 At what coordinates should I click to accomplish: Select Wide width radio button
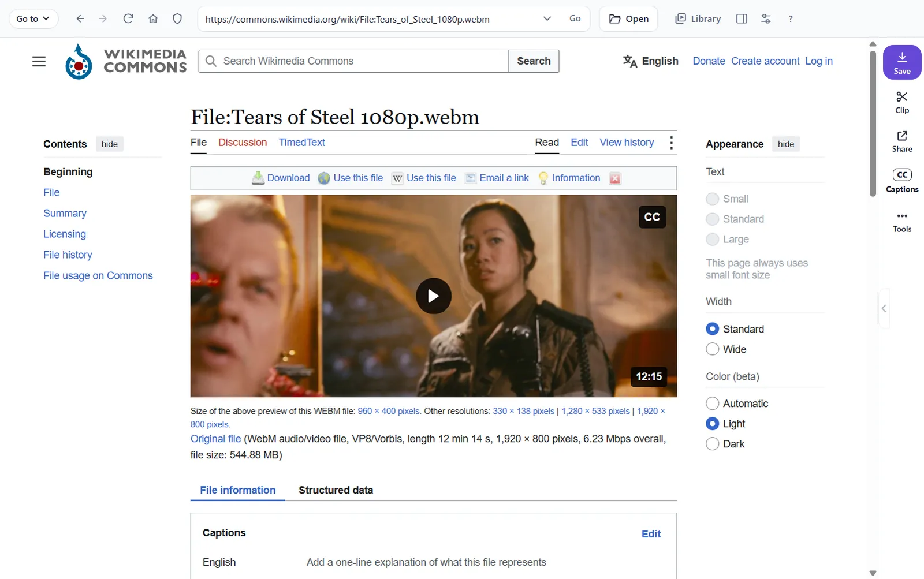pos(713,349)
